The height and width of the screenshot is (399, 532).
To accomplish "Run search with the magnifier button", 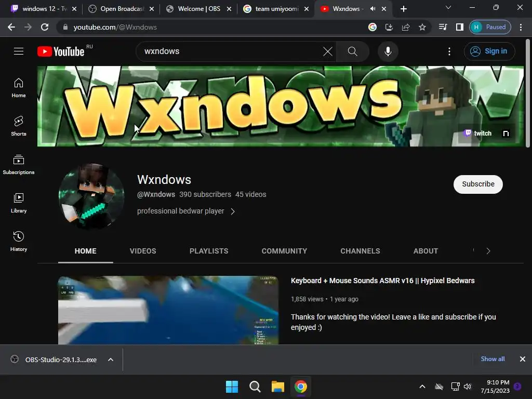I will pyautogui.click(x=353, y=51).
